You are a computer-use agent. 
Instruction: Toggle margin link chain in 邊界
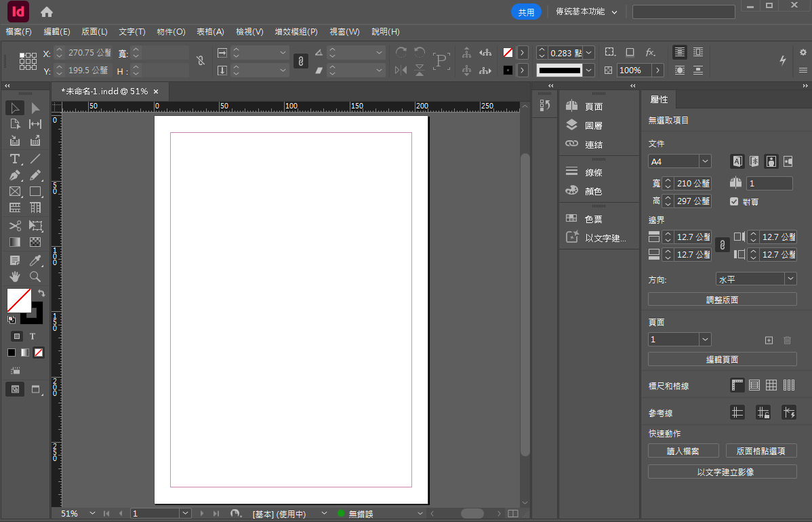point(723,245)
